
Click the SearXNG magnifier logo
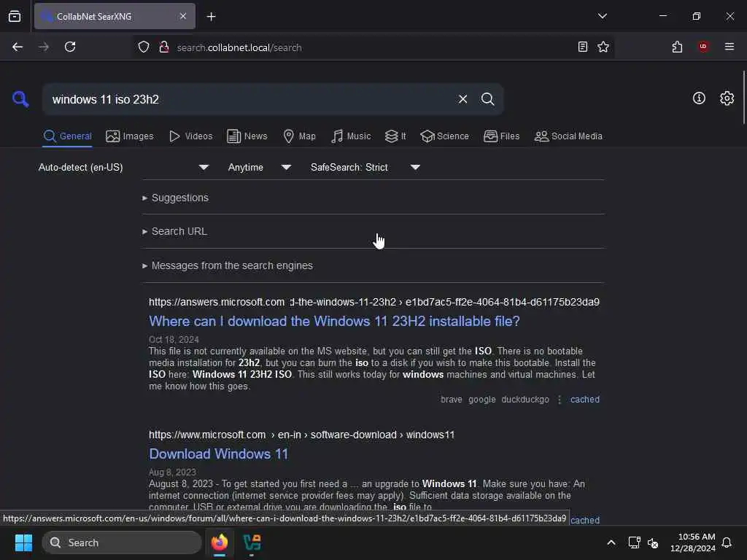pyautogui.click(x=20, y=99)
